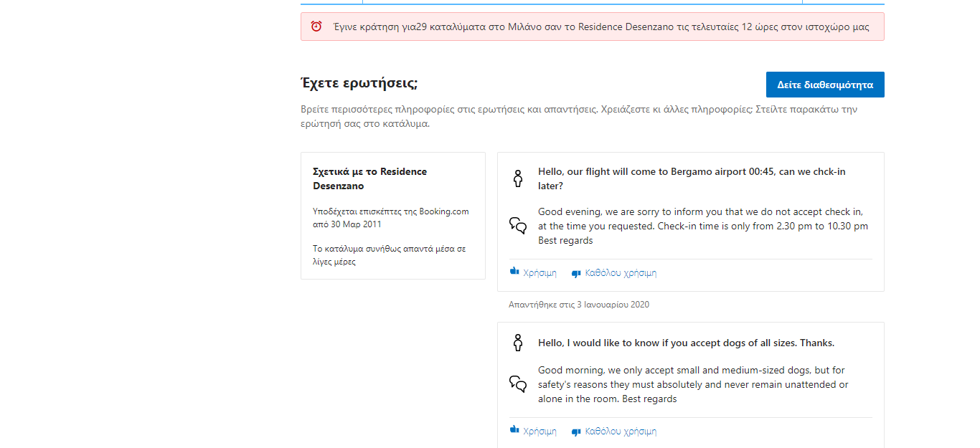
Task: Click the chat bubble icon beside the dogs answer
Action: tap(518, 384)
